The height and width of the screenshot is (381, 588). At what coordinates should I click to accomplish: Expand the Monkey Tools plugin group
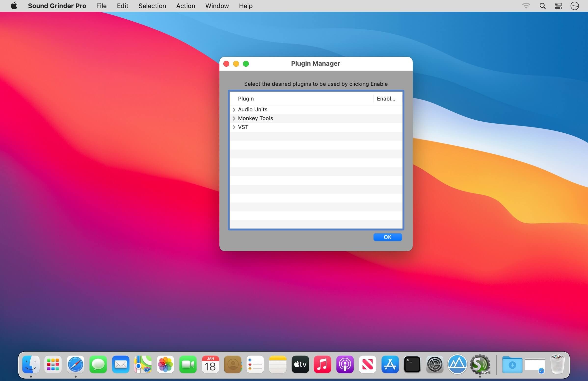[x=234, y=118]
